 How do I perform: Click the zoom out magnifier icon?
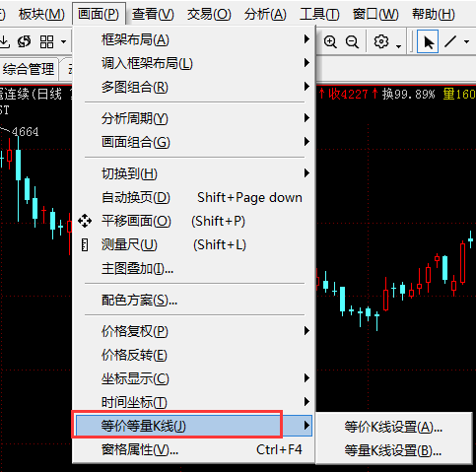tap(352, 41)
